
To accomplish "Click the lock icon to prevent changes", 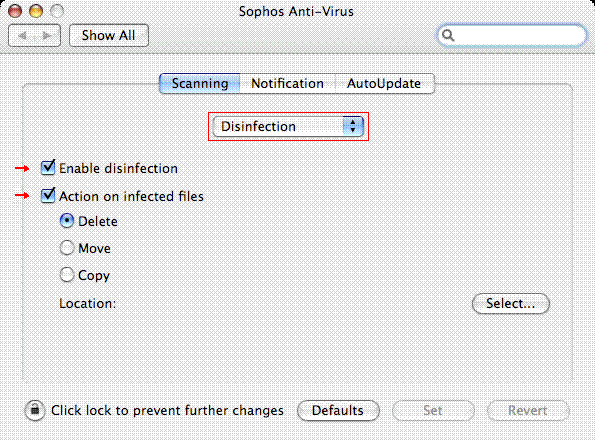I will pos(35,410).
